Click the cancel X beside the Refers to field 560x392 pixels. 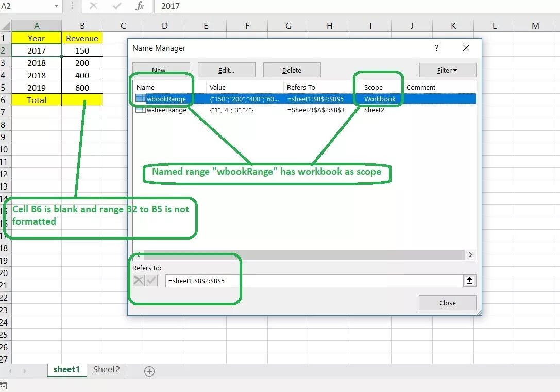pos(138,280)
